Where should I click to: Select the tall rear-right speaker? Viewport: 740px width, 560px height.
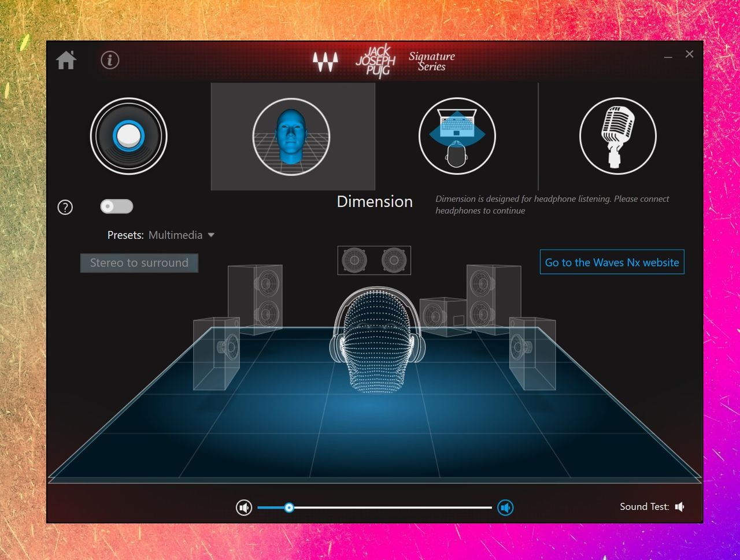[x=494, y=299]
